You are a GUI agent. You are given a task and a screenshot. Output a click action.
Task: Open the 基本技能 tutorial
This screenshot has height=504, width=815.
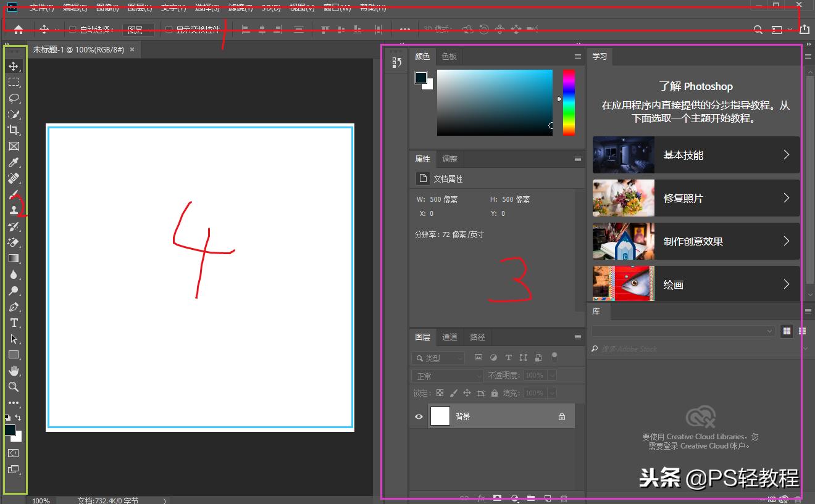click(696, 155)
